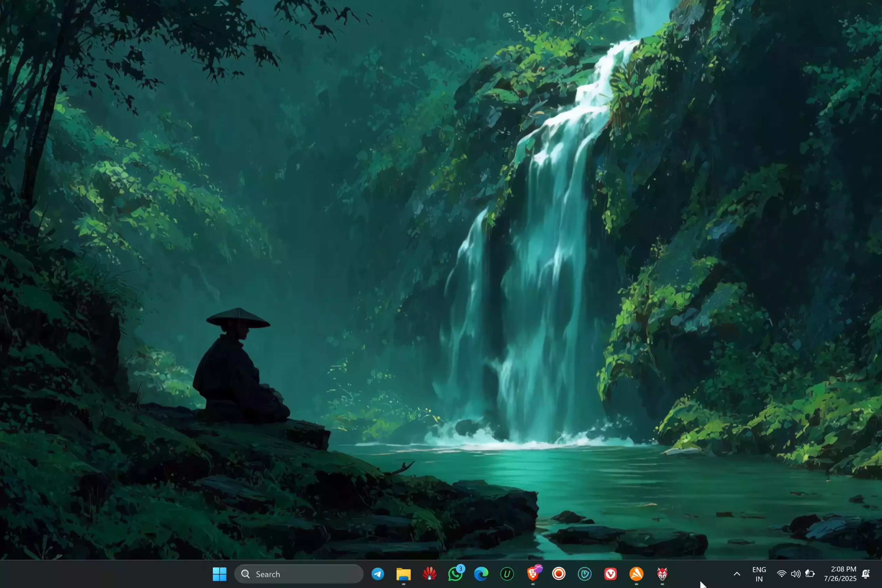Open the green U uninstaller app icon
Screen dimensions: 882x588
pyautogui.click(x=507, y=574)
